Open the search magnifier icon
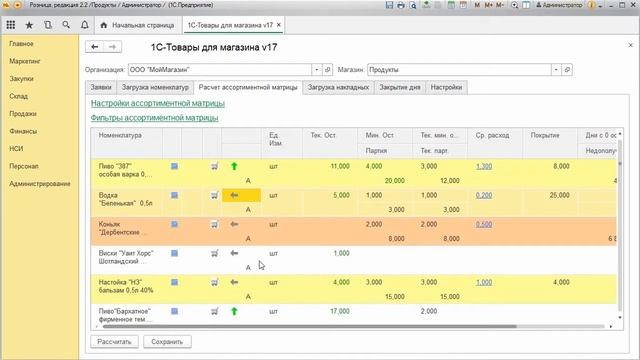This screenshot has width=640, height=360. (66, 25)
